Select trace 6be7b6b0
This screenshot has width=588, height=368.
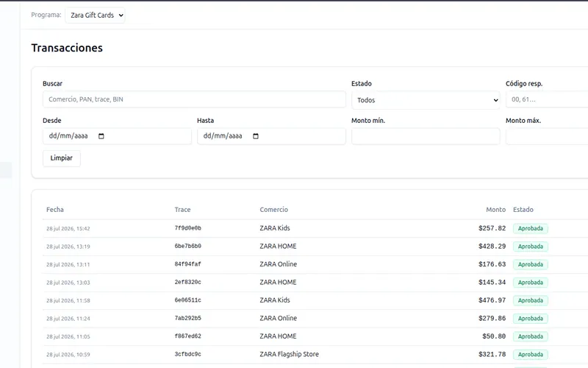(x=188, y=246)
